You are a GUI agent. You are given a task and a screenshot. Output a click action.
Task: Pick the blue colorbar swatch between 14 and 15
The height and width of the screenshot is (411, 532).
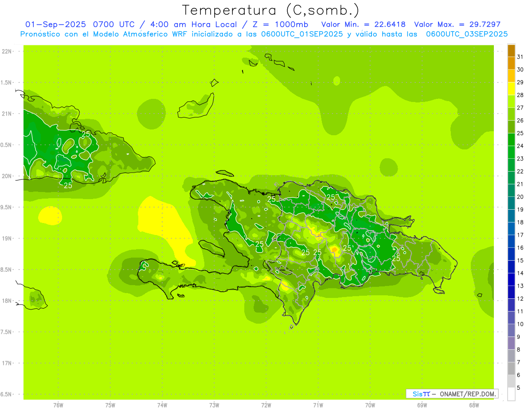coord(511,267)
